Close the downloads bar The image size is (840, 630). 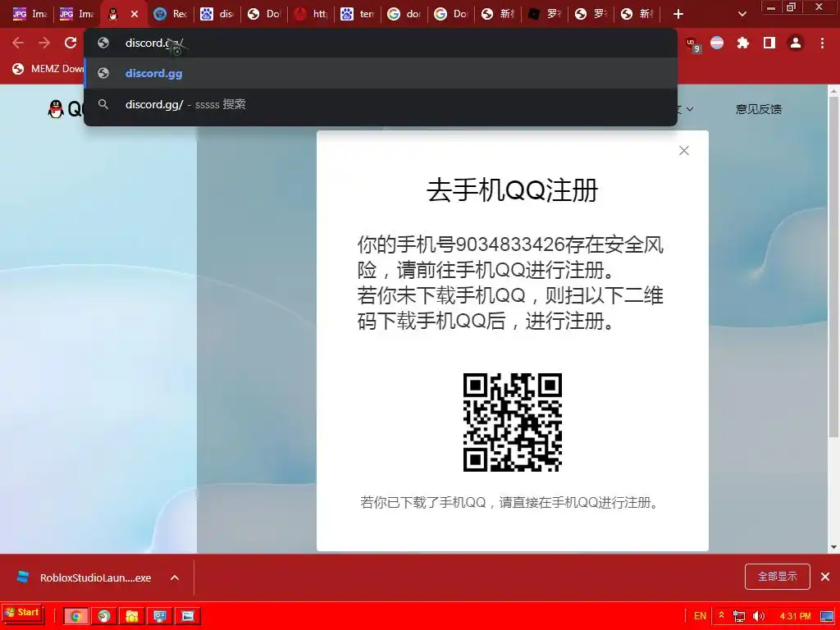[825, 577]
